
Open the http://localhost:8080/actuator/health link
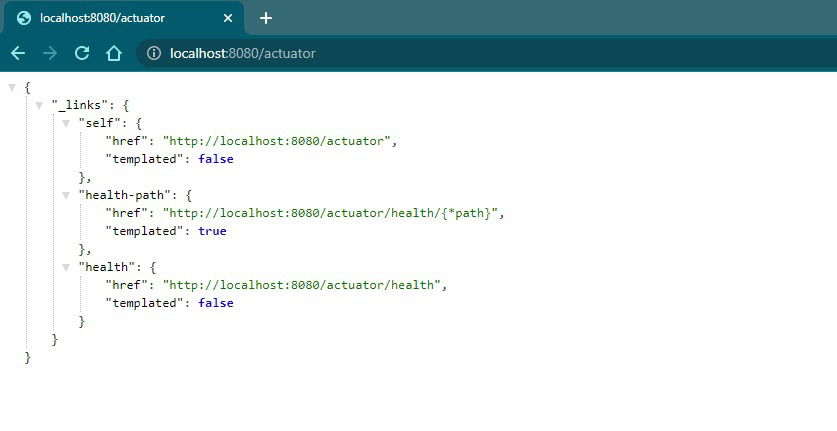click(x=301, y=285)
